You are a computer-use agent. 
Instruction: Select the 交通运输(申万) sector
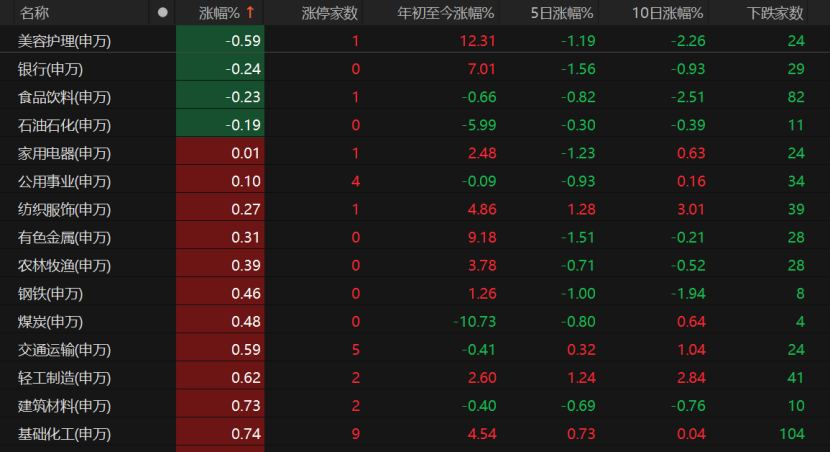click(64, 350)
